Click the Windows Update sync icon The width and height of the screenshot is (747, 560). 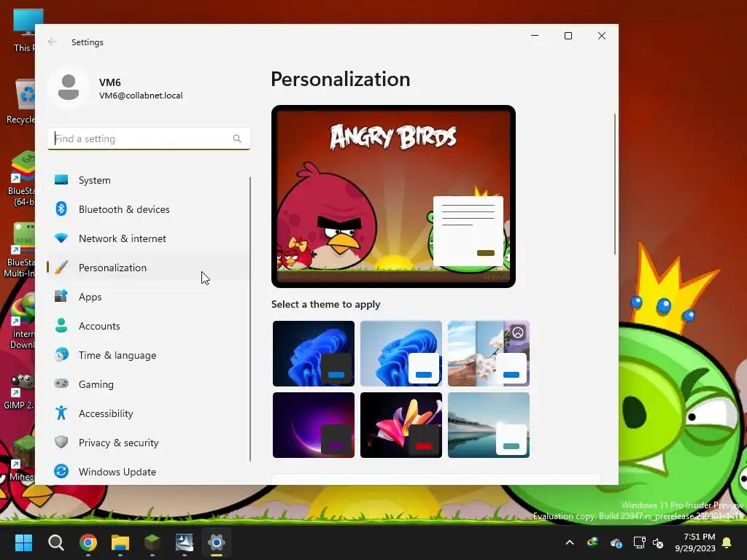point(61,472)
